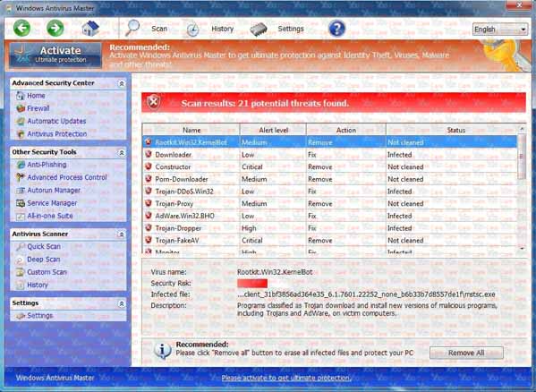
Task: Click the sidebar Settings wrench icon
Action: point(21,316)
